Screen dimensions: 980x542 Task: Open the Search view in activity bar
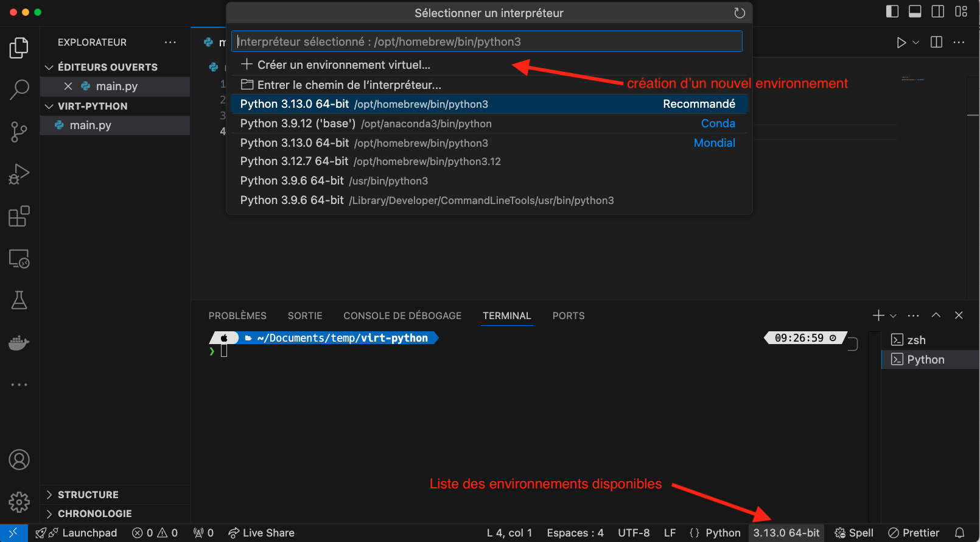pyautogui.click(x=19, y=90)
